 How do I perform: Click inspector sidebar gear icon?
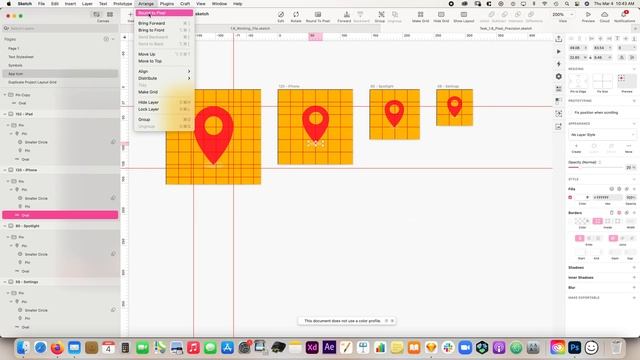coord(559,77)
